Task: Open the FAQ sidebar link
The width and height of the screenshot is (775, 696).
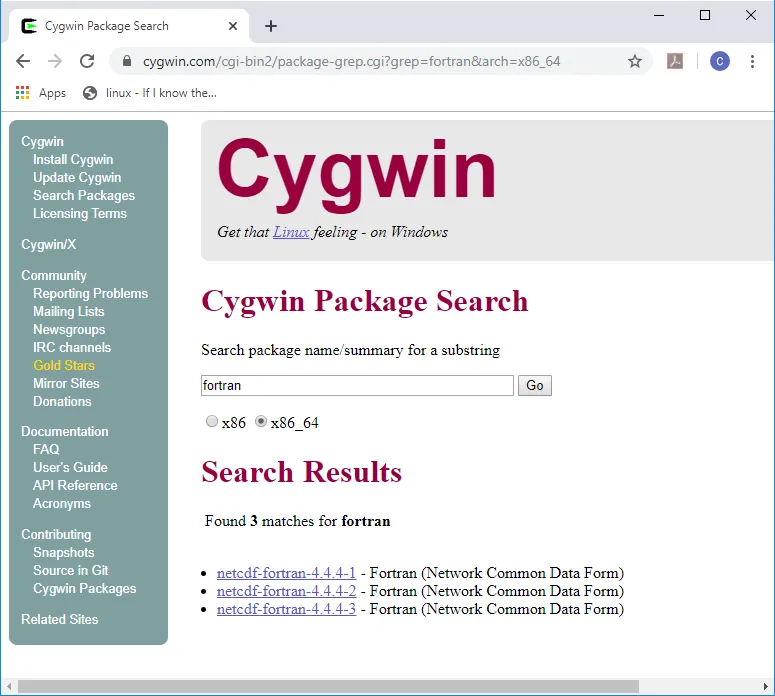Action: (46, 449)
